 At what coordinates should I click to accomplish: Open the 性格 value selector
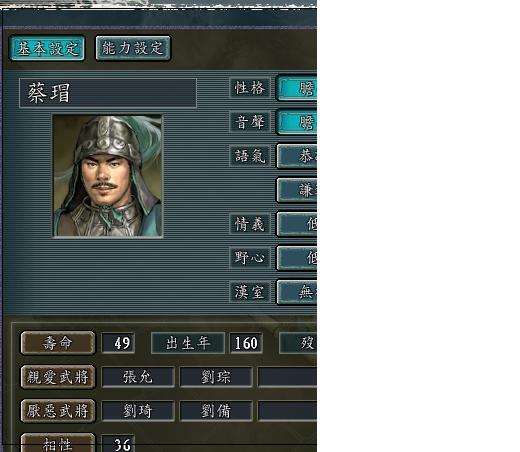[x=297, y=88]
